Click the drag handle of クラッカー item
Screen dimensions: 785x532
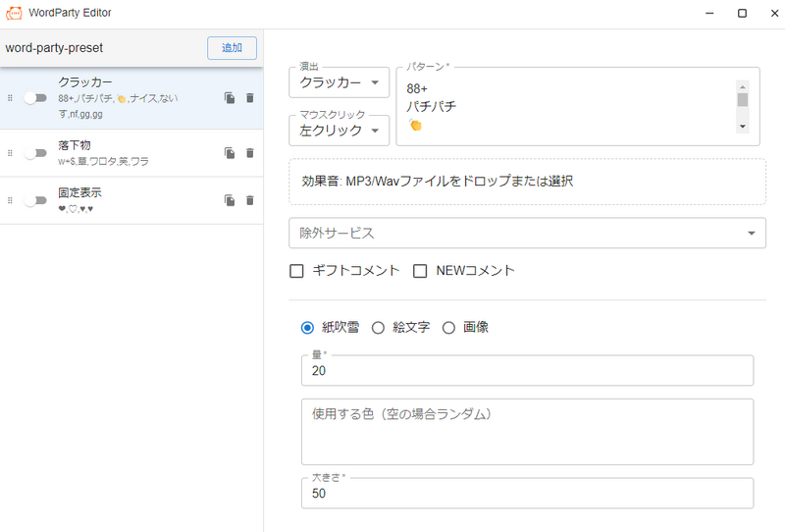[x=10, y=98]
